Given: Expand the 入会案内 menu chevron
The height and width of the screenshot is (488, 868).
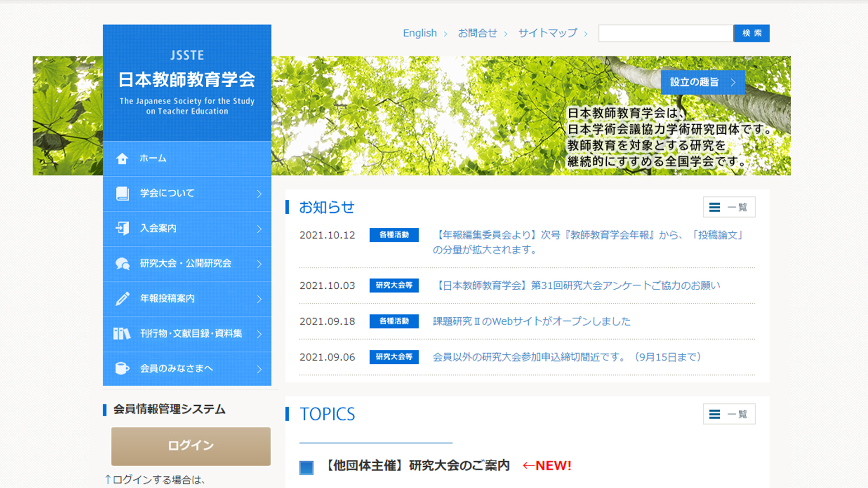Looking at the screenshot, I should click(259, 229).
